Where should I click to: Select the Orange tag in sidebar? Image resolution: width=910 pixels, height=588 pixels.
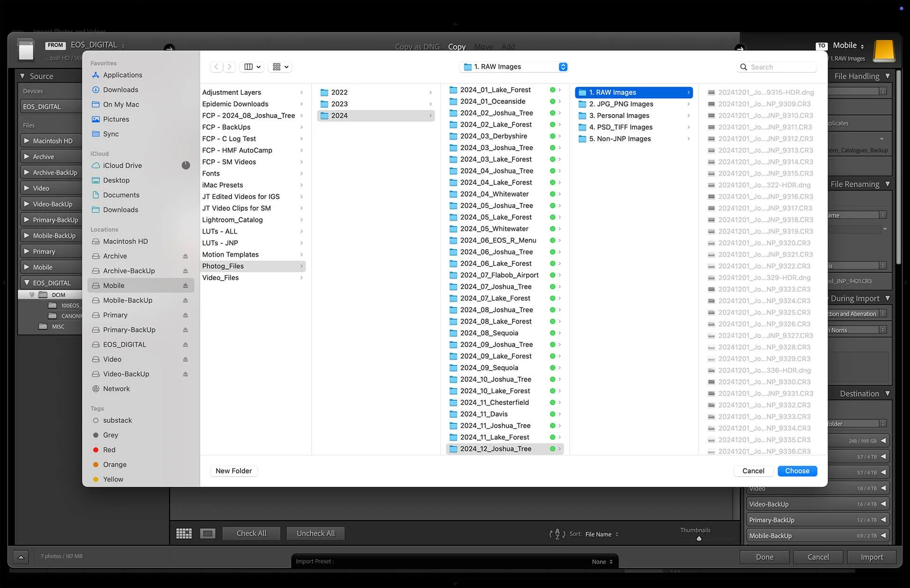click(x=114, y=464)
